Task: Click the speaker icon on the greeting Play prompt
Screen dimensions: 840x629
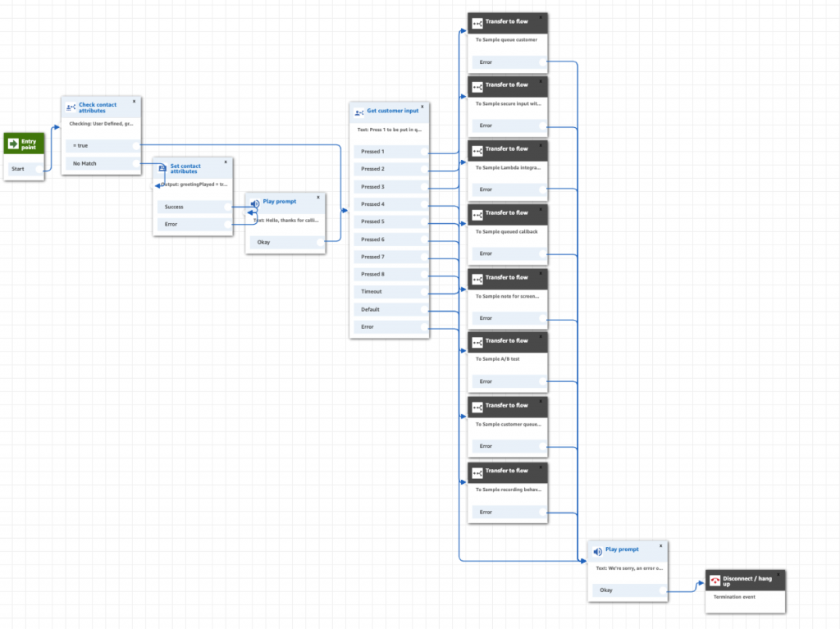Action: (x=255, y=203)
